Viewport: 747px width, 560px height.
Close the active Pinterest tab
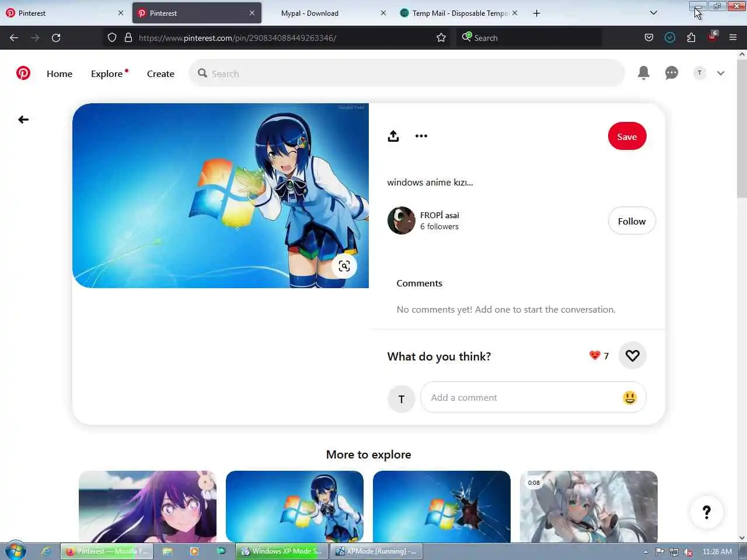point(252,13)
